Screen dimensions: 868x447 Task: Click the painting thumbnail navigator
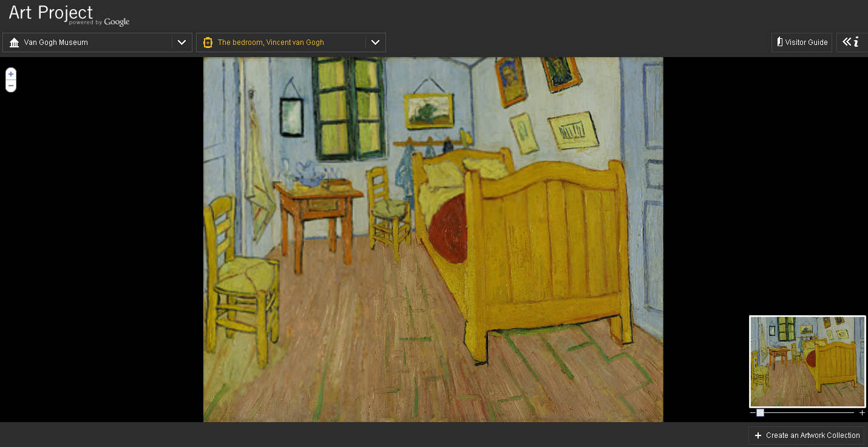[x=807, y=361]
